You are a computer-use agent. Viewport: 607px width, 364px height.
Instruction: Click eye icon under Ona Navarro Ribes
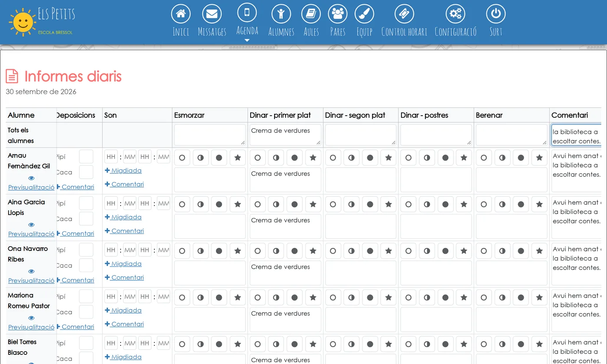[x=31, y=272]
